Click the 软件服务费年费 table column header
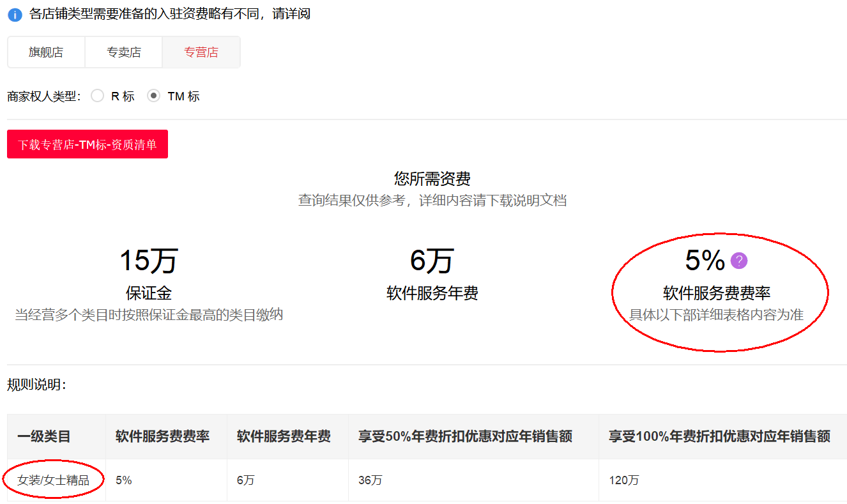The width and height of the screenshot is (847, 504). [x=284, y=437]
